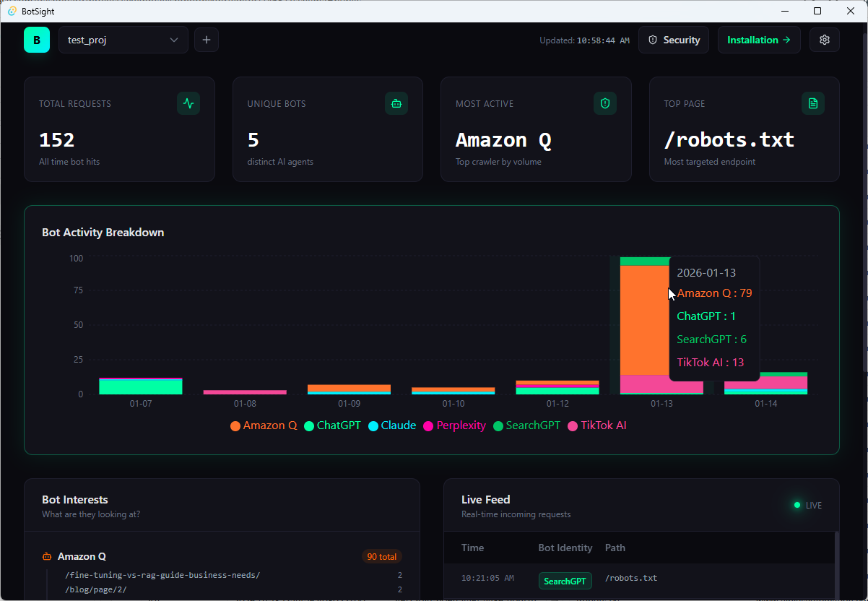Open the settings gear icon
The width and height of the screenshot is (868, 601).
click(x=825, y=40)
